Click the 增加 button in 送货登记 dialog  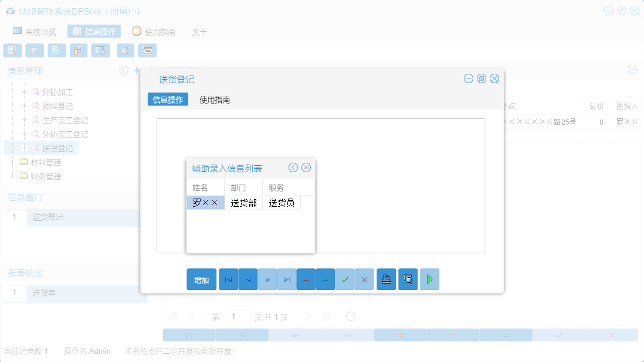(x=201, y=279)
